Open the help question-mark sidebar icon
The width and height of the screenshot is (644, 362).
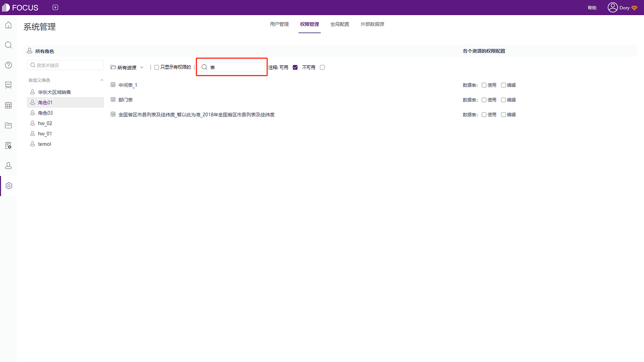click(8, 65)
